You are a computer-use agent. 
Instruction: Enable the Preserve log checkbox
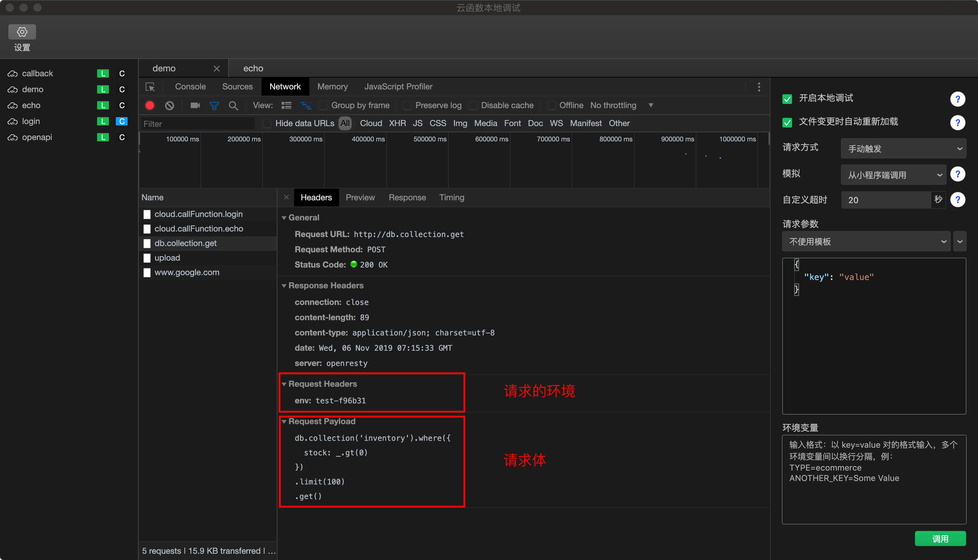(407, 105)
